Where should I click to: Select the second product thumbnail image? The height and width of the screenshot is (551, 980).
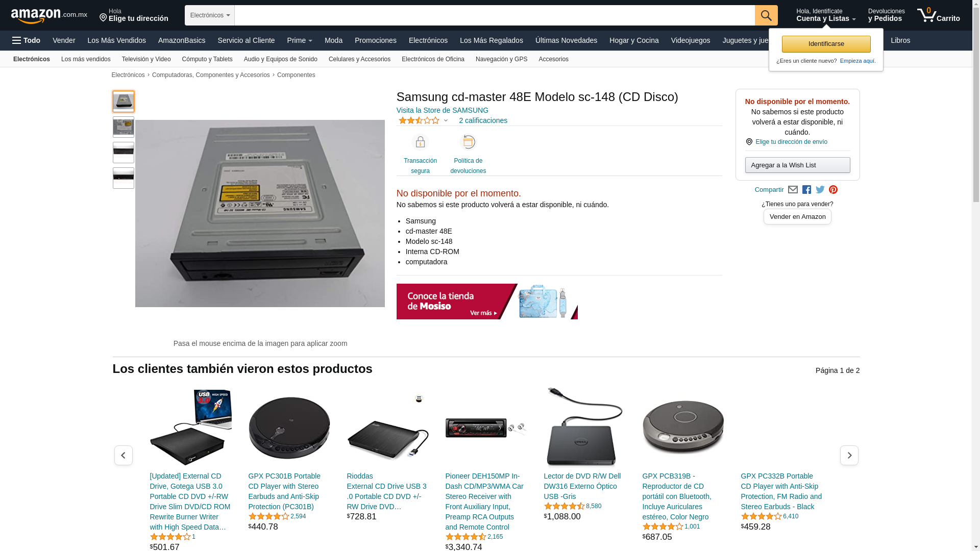pos(124,127)
